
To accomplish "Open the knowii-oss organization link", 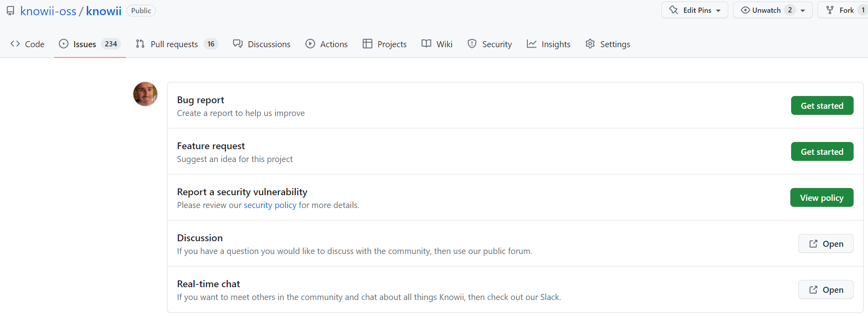I will (x=48, y=11).
